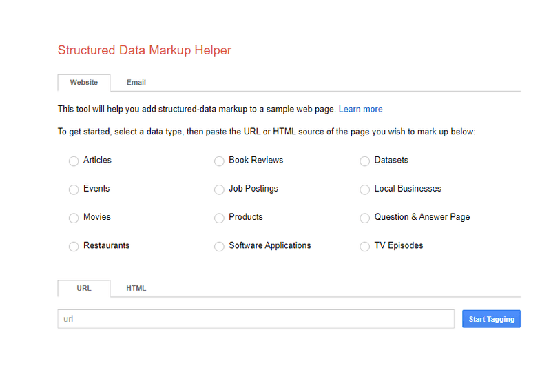Switch to the Email tab
The height and width of the screenshot is (392, 551).
click(x=136, y=83)
